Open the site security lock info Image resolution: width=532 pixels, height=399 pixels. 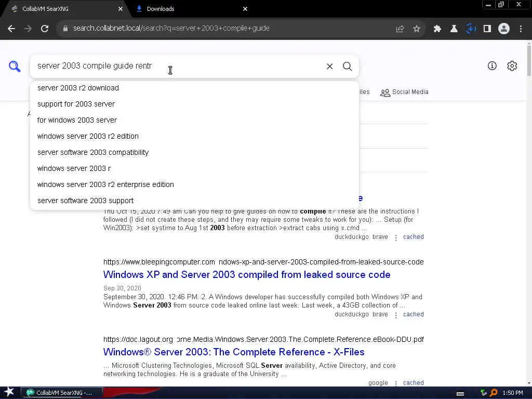coord(65,29)
